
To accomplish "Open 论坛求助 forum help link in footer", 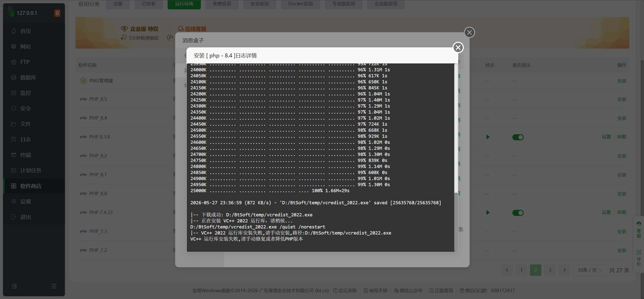I will pyautogui.click(x=345, y=290).
